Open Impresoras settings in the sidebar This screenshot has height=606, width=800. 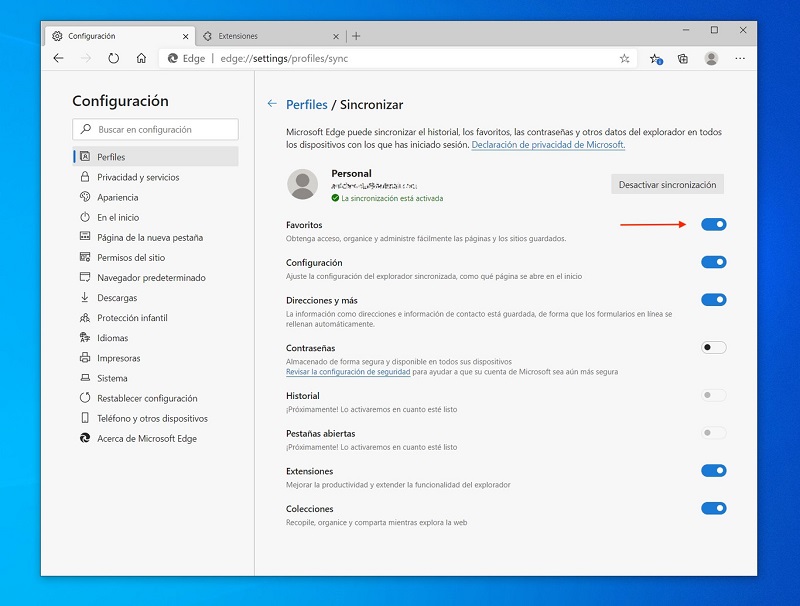click(155, 358)
